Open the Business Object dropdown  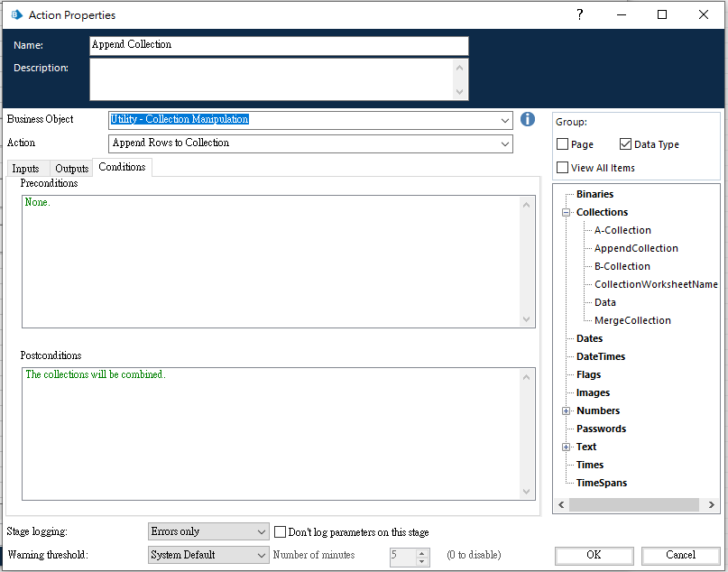(x=505, y=120)
